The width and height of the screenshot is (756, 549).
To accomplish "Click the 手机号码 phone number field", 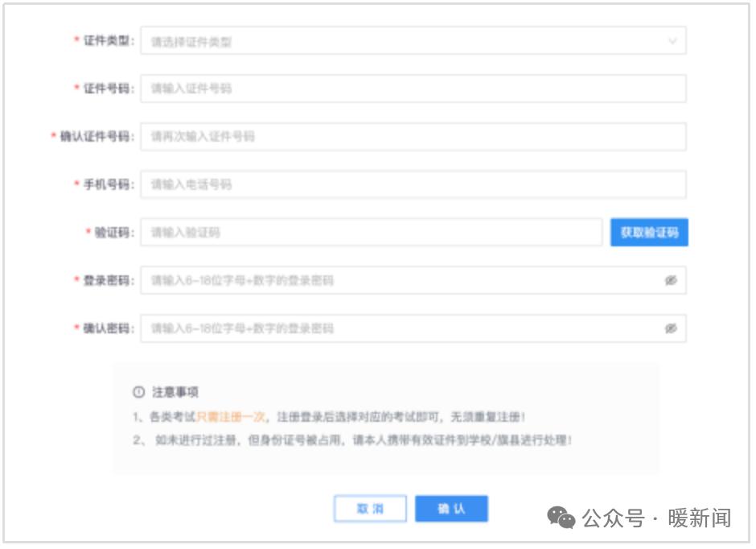I will click(414, 184).
